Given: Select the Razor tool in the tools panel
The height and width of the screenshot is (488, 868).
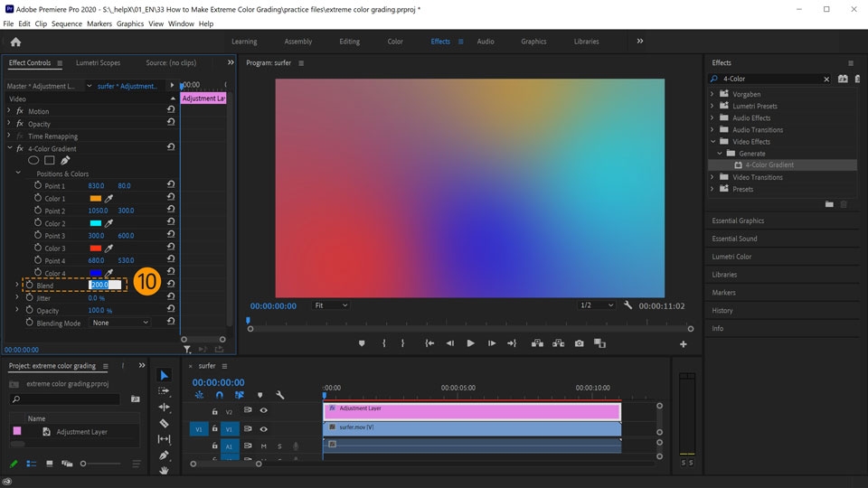Looking at the screenshot, I should [164, 423].
